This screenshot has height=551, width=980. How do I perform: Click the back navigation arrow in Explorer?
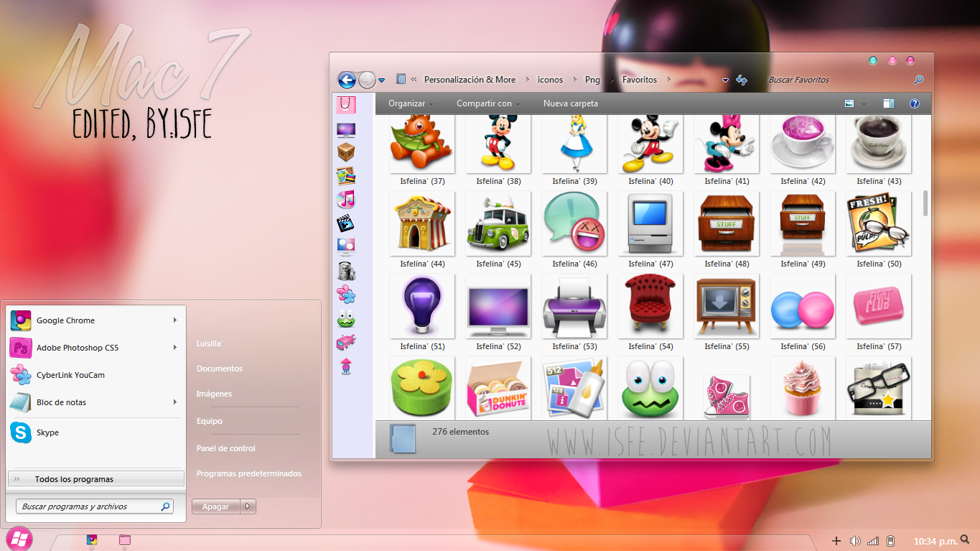[x=347, y=80]
